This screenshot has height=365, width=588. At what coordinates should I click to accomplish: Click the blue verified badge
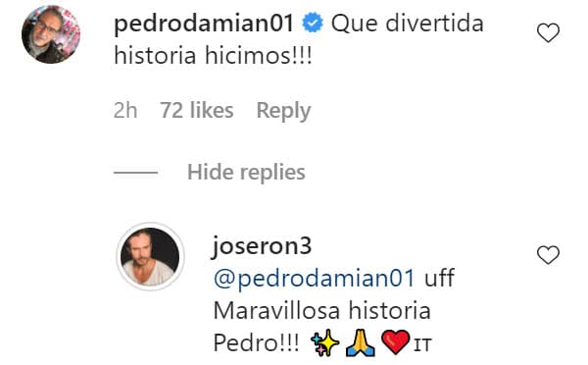click(x=313, y=23)
